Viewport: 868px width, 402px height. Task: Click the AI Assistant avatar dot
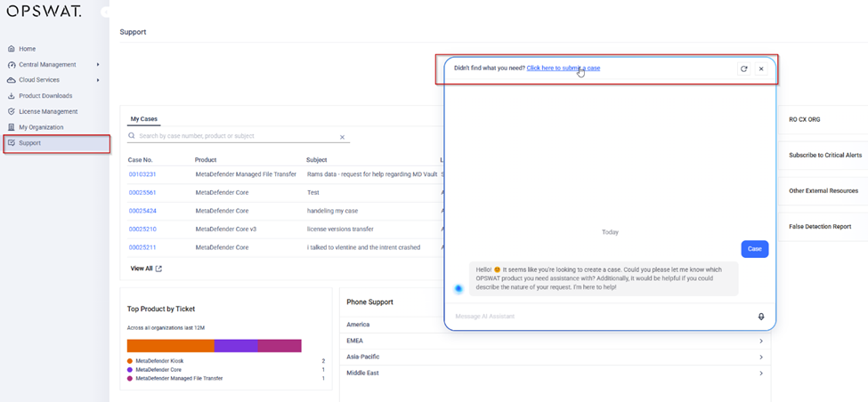point(458,288)
